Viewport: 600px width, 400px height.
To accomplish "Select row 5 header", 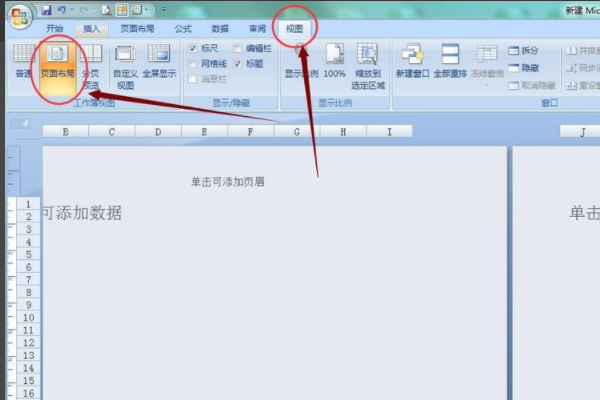I will pos(28,255).
